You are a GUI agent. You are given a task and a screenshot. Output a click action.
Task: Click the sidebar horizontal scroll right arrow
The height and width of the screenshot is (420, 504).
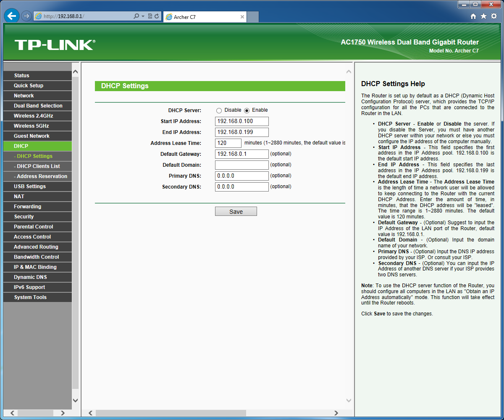click(63, 413)
